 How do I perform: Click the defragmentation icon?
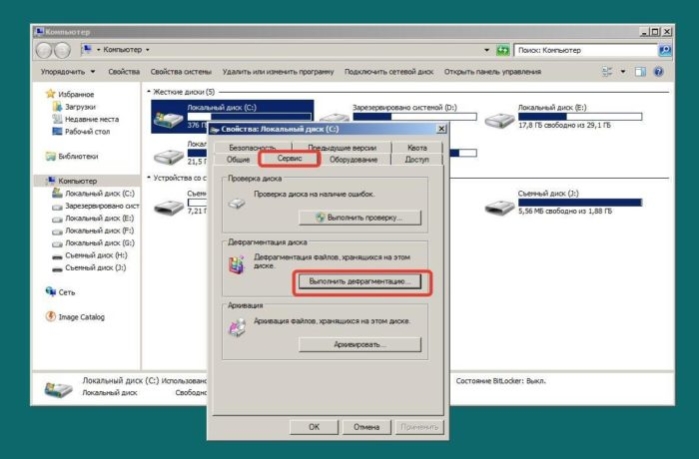pos(237,264)
